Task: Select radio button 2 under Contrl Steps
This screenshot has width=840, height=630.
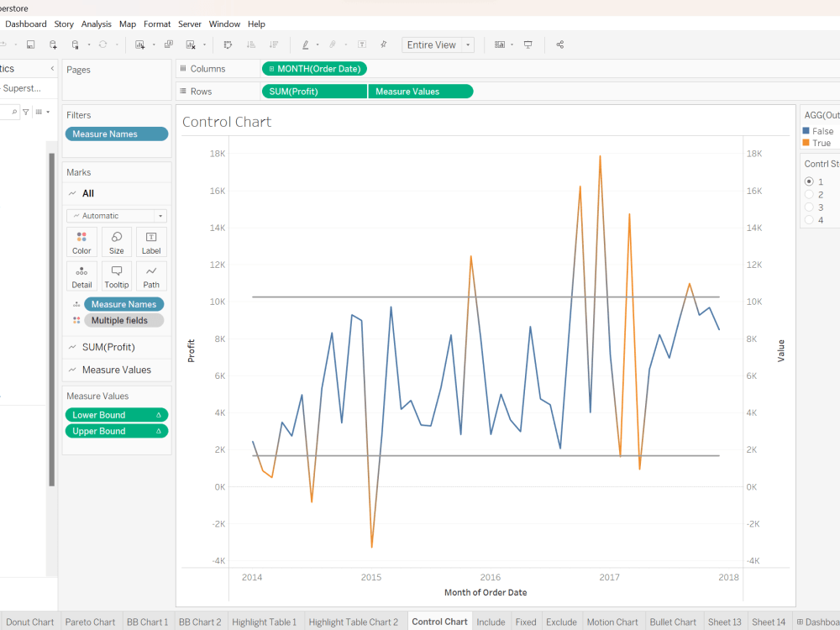Action: (x=809, y=193)
